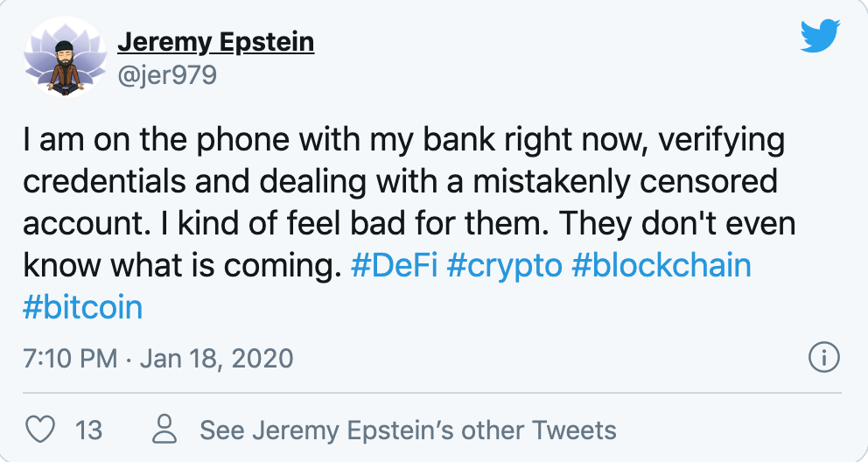868x462 pixels.
Task: Follow the #crypto hashtag link
Action: pyautogui.click(x=504, y=266)
